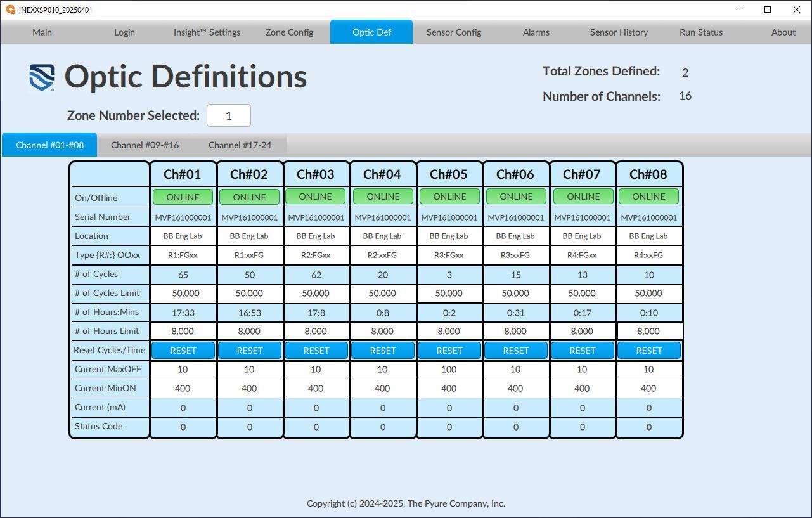Switch to Zone Config tab

click(x=289, y=32)
